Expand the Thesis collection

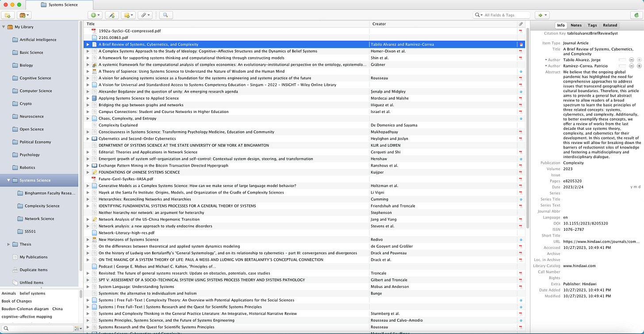9,244
